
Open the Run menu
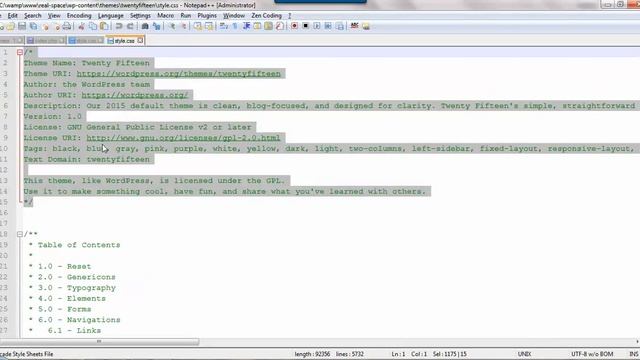pyautogui.click(x=186, y=16)
